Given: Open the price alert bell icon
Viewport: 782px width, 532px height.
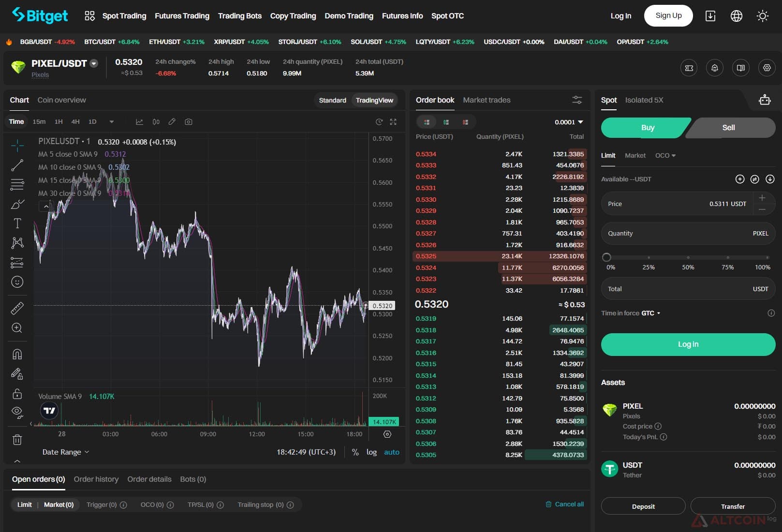Looking at the screenshot, I should (x=715, y=68).
